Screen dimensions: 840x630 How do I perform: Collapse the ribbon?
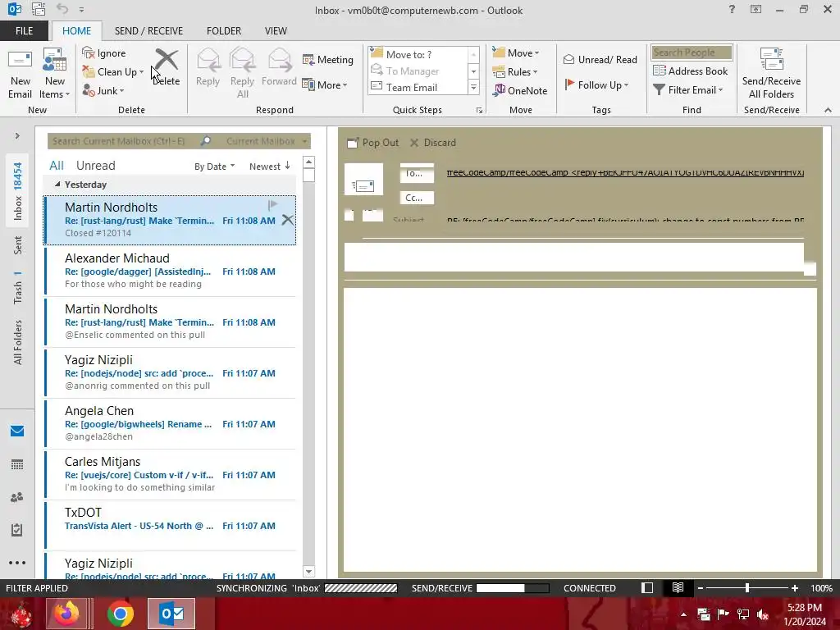(x=828, y=110)
